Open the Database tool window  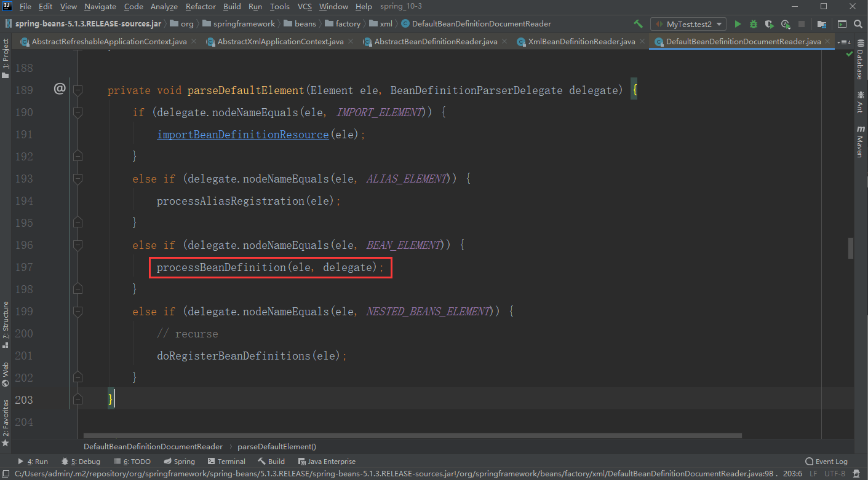(x=860, y=60)
